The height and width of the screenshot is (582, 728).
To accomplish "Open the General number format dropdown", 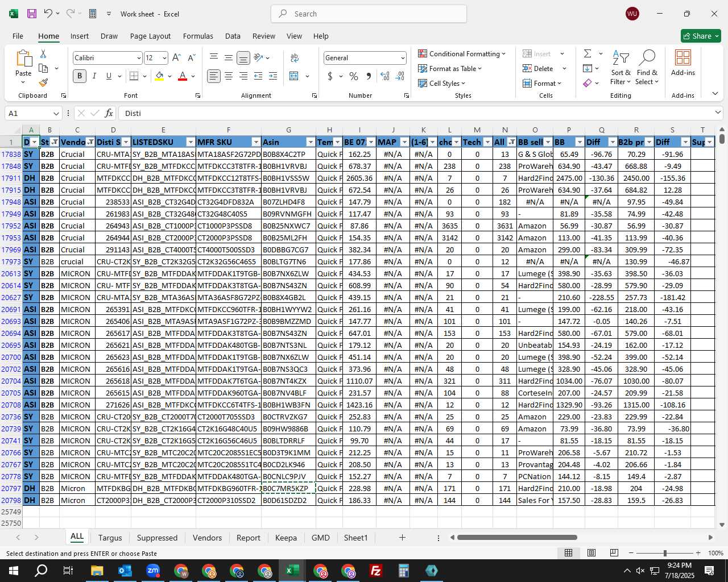I will pos(403,58).
